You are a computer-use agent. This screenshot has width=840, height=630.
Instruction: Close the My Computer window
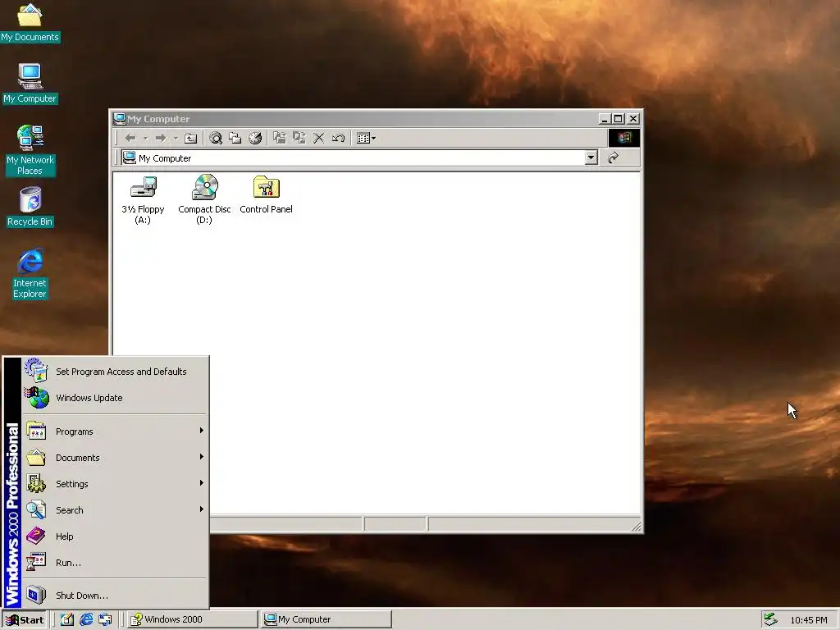(x=633, y=118)
